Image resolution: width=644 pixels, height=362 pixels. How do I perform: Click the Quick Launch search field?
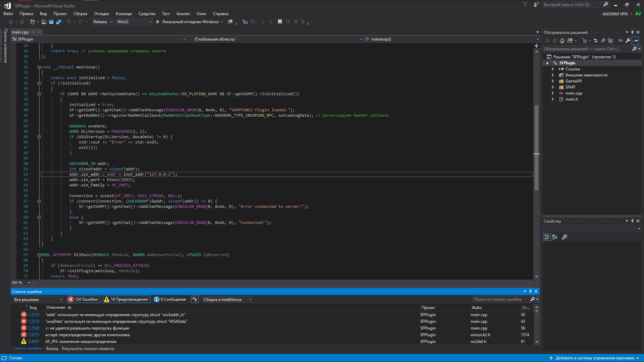[572, 5]
